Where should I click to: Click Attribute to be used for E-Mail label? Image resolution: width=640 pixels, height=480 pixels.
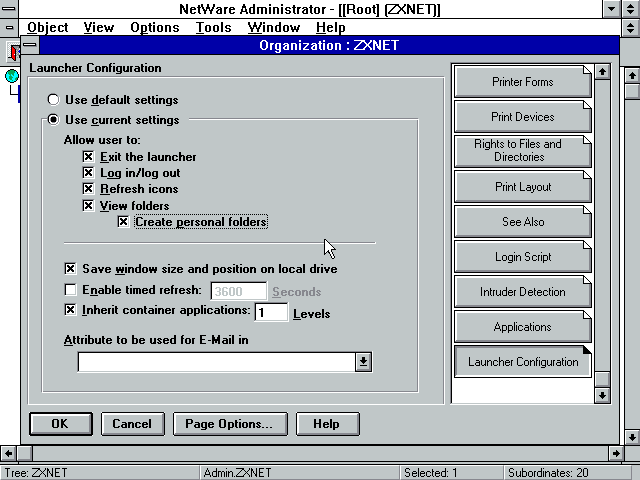[156, 340]
